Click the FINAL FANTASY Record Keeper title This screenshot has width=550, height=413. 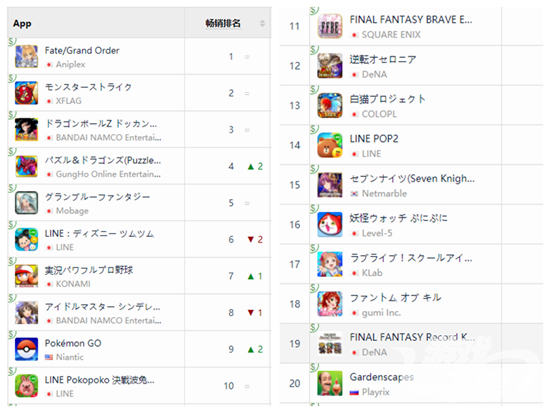coord(412,337)
